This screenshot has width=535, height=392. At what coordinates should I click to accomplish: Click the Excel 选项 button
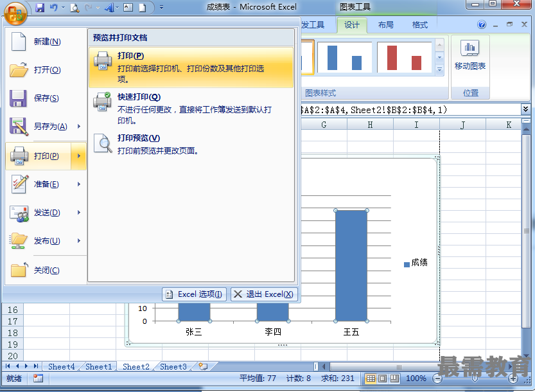194,294
